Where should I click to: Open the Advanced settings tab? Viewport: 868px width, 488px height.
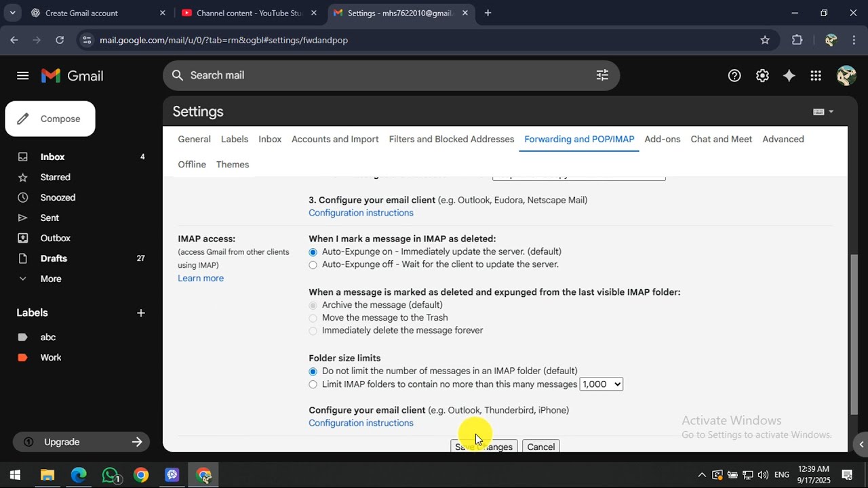pos(783,139)
